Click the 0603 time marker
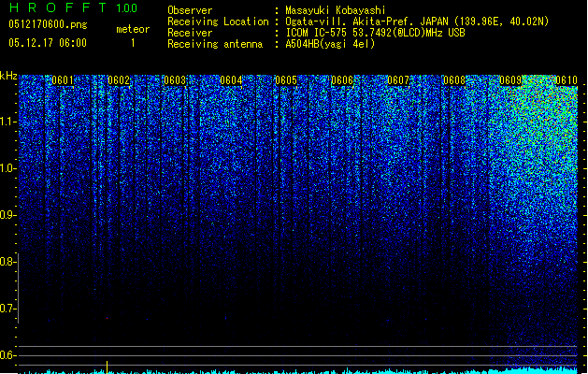Viewport: 588px width, 374px height. pyautogui.click(x=175, y=80)
